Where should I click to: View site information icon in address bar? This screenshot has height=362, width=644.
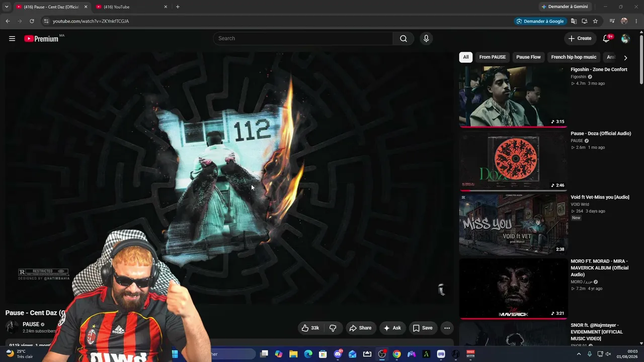(x=46, y=21)
